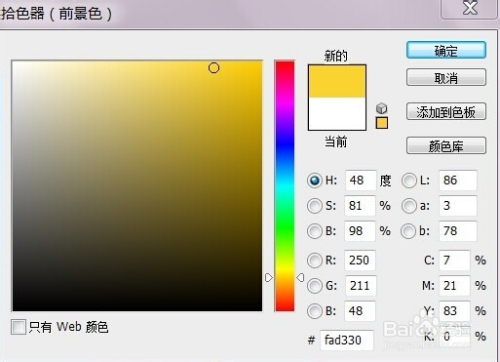Click the R value field showing 250

coord(360,260)
